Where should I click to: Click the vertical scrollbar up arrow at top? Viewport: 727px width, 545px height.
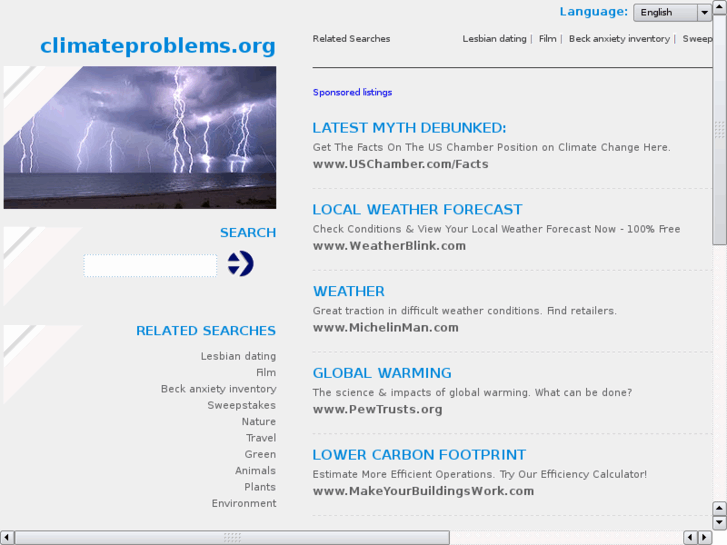click(x=720, y=6)
